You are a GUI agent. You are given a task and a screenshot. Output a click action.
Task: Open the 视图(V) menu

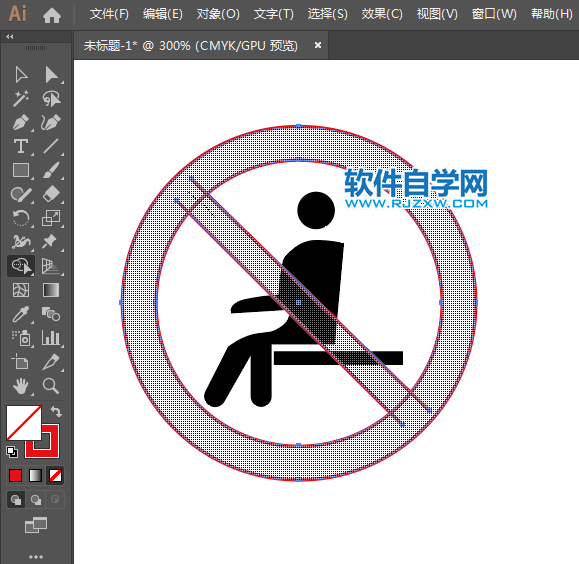437,15
